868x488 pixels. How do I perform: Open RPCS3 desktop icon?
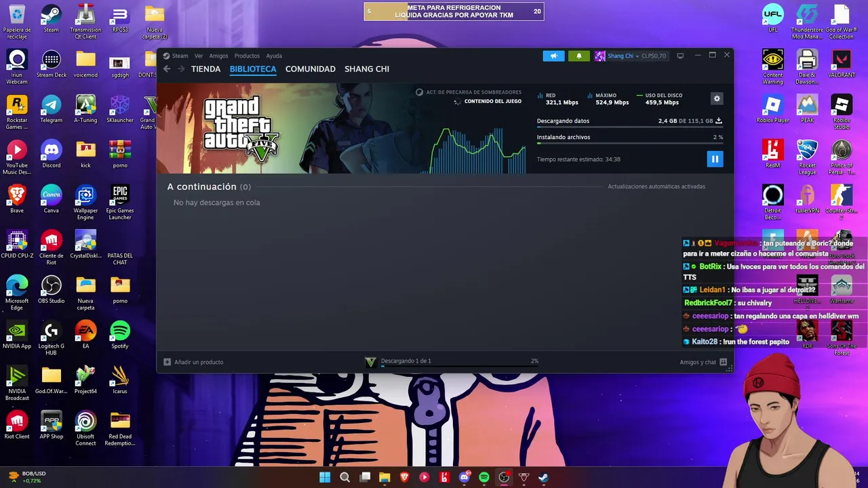click(120, 19)
